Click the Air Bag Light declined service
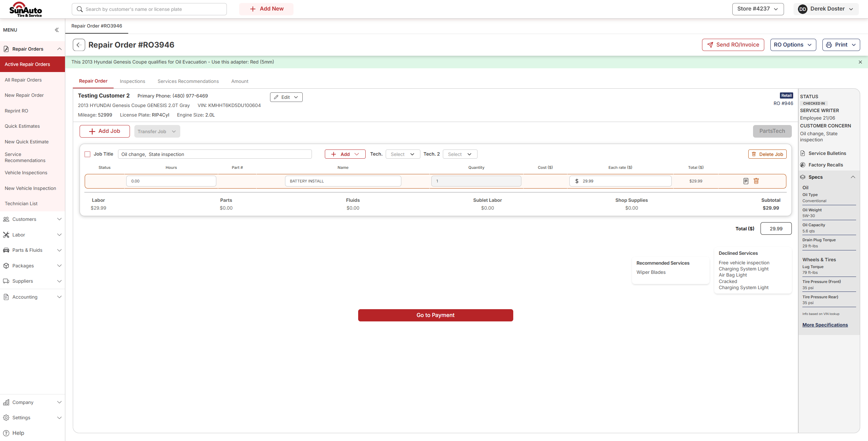 (733, 275)
